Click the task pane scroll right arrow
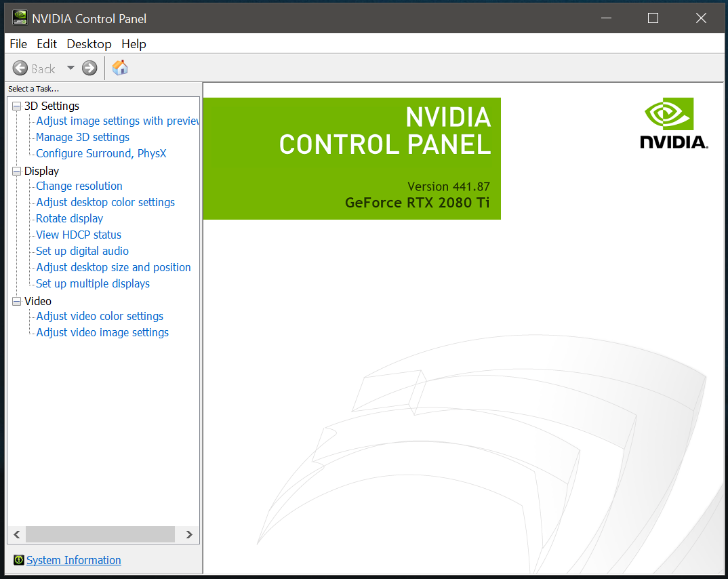This screenshot has height=579, width=728. [x=189, y=534]
